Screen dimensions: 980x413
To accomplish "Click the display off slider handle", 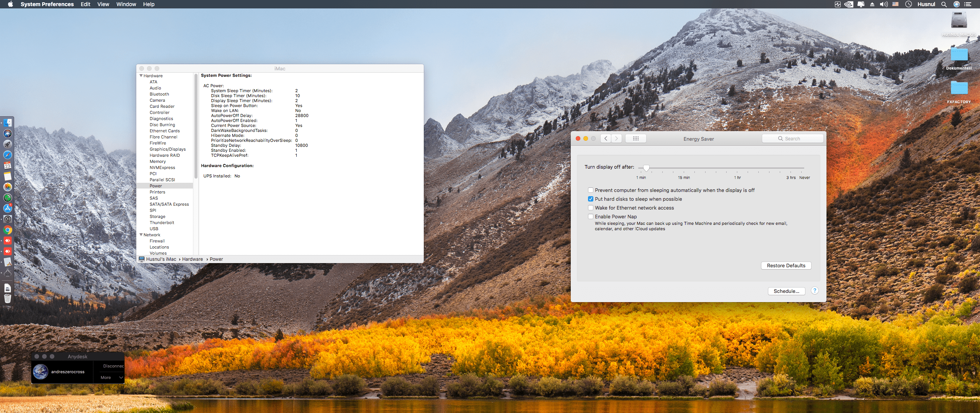I will (646, 167).
